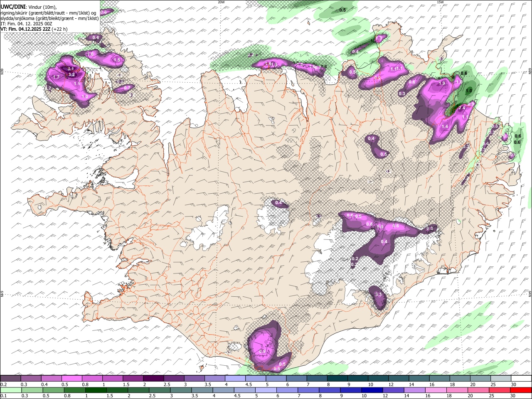Click the 3.2 precipitation value in the Westfjords
The height and width of the screenshot is (399, 532).
coord(71,75)
